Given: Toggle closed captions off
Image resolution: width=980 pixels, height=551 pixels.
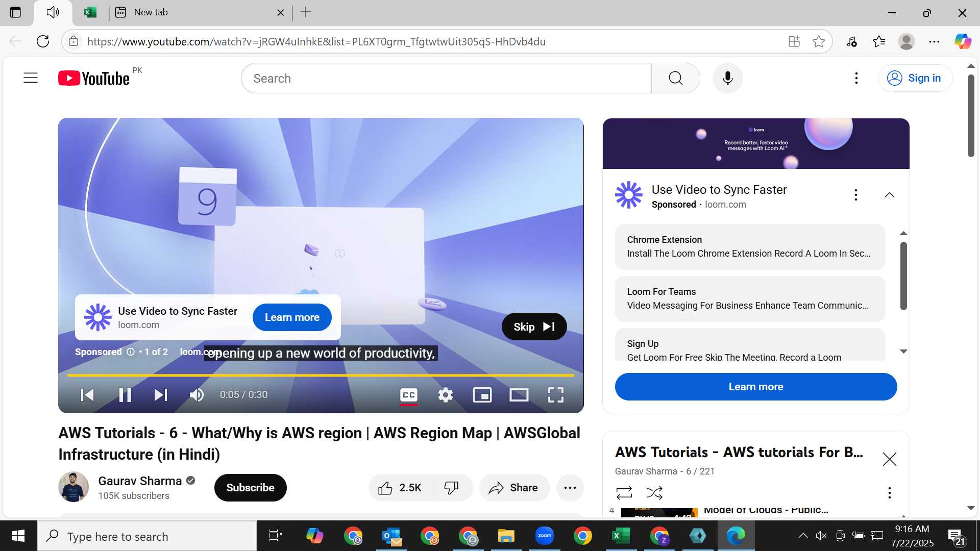Looking at the screenshot, I should (x=409, y=395).
